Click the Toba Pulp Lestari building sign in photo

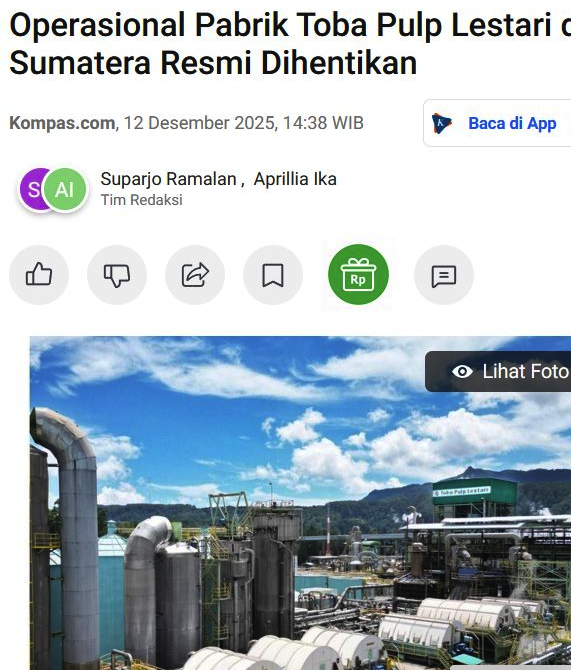462,492
